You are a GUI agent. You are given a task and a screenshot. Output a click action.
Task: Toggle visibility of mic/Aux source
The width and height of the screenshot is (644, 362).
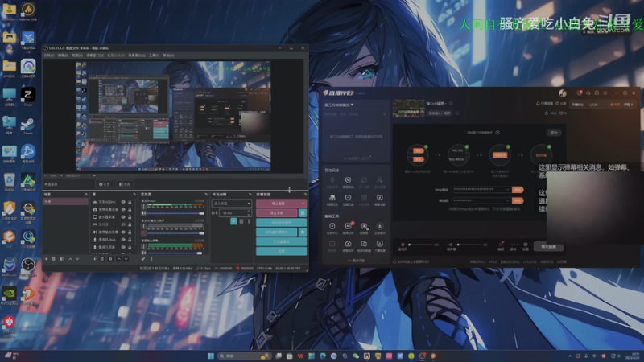tap(123, 239)
